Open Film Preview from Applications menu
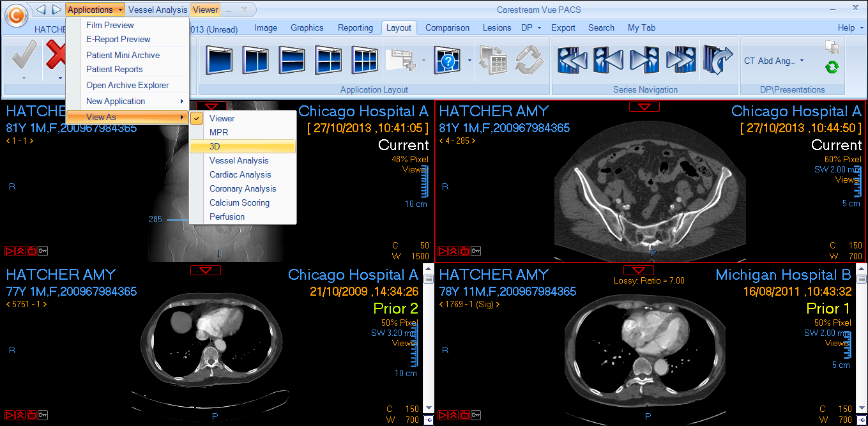868x426 pixels. coord(128,26)
